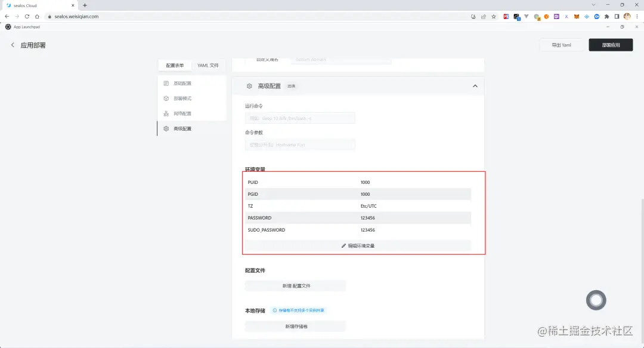Click the 部署应用 deploy button

(611, 45)
